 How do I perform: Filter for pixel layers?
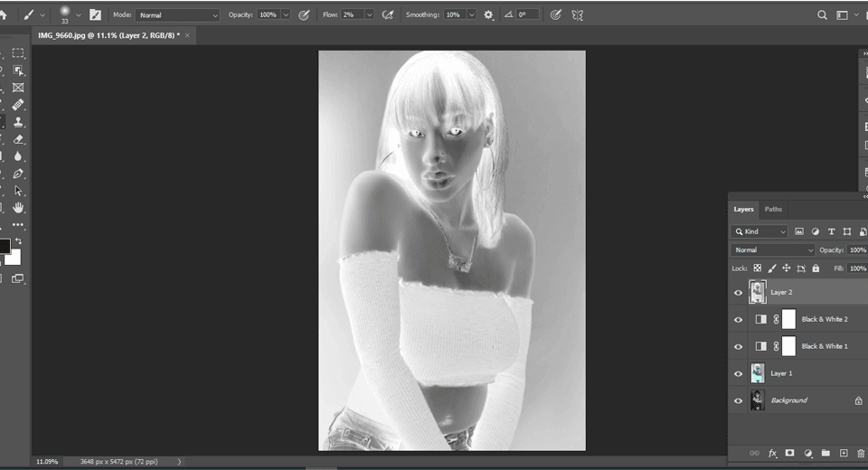pyautogui.click(x=799, y=231)
